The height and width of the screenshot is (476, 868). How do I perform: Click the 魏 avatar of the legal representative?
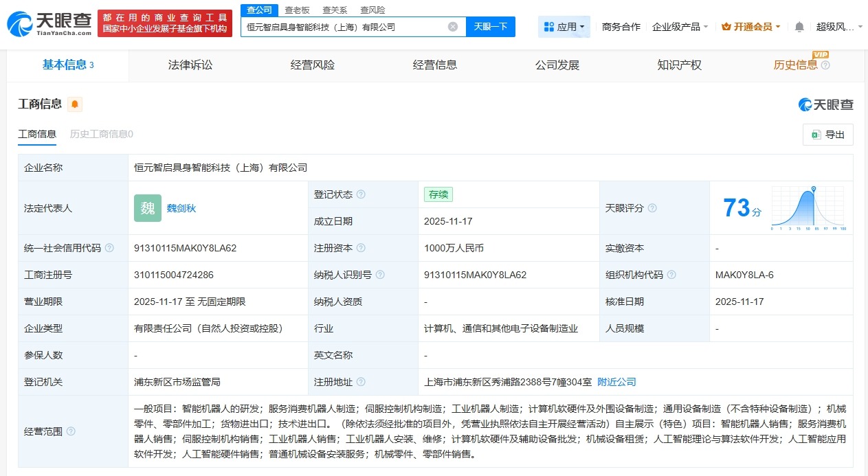click(x=147, y=207)
